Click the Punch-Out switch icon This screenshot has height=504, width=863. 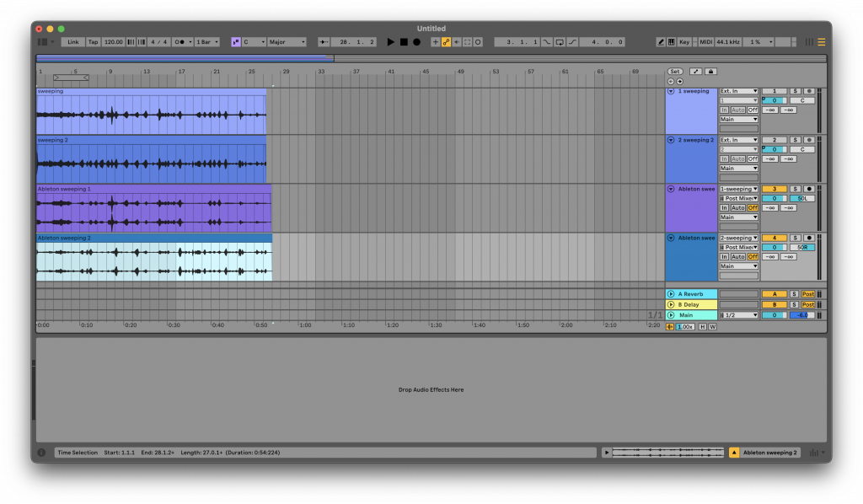(x=572, y=42)
